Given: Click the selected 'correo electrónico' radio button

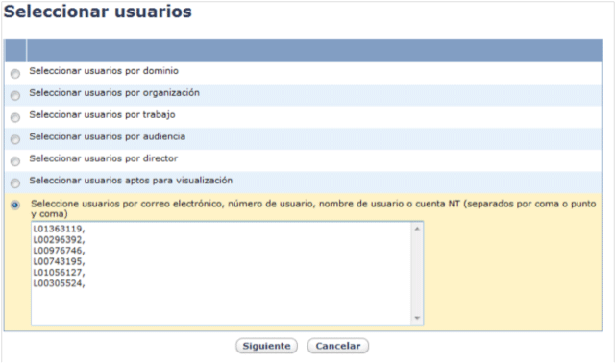Looking at the screenshot, I should pos(15,206).
